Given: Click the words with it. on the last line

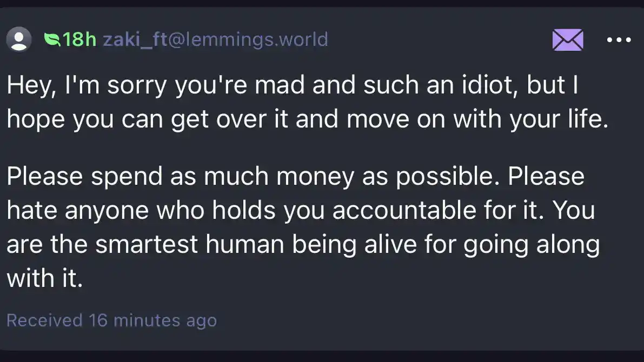Looking at the screenshot, I should click(x=44, y=279).
